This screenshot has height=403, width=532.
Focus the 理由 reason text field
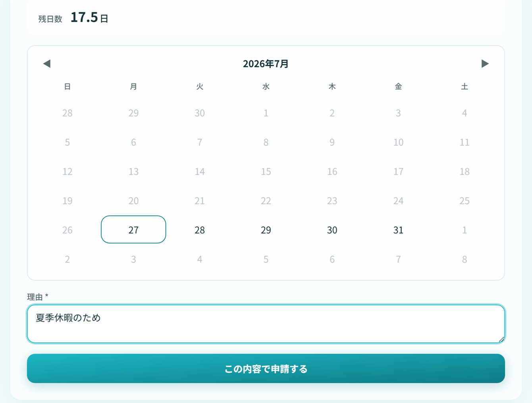[x=266, y=324]
